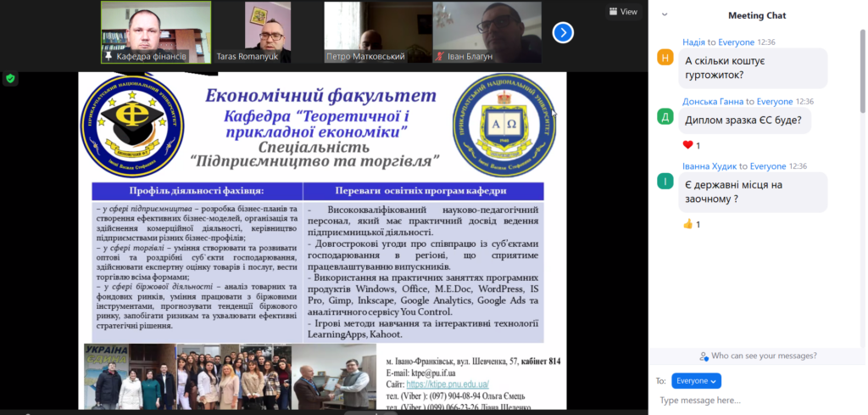This screenshot has width=868, height=415.
Task: Open the Everyone recipient dropdown
Action: [696, 381]
